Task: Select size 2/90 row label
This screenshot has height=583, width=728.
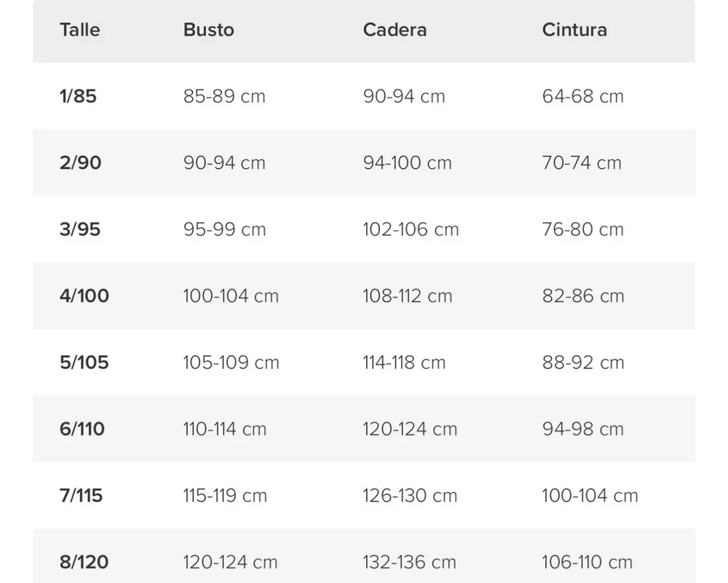Action: [80, 162]
